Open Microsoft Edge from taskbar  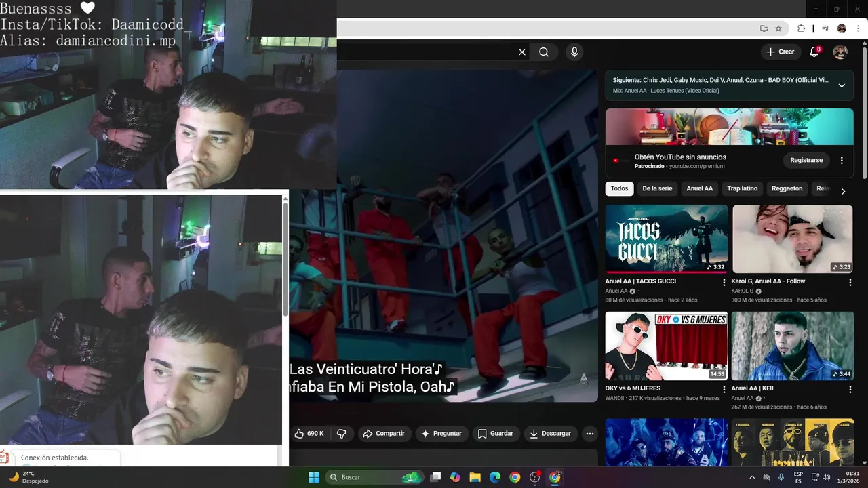tap(495, 477)
